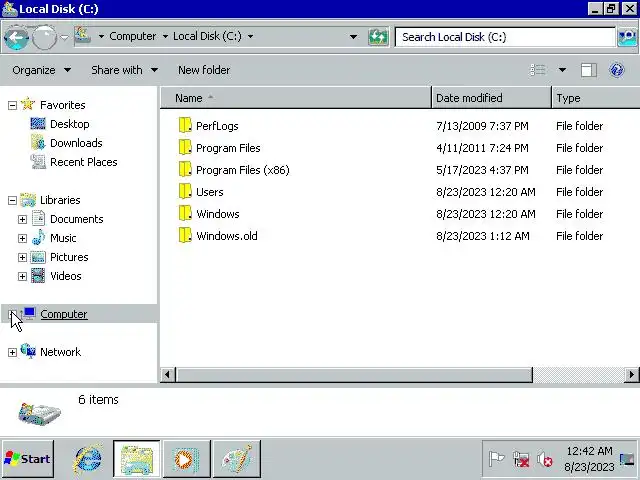Open Downloads under Favorites
The width and height of the screenshot is (640, 480).
tap(76, 143)
